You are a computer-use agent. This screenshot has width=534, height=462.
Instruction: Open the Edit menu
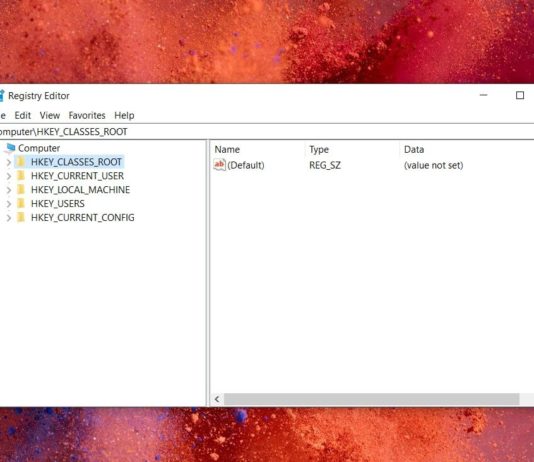[22, 115]
